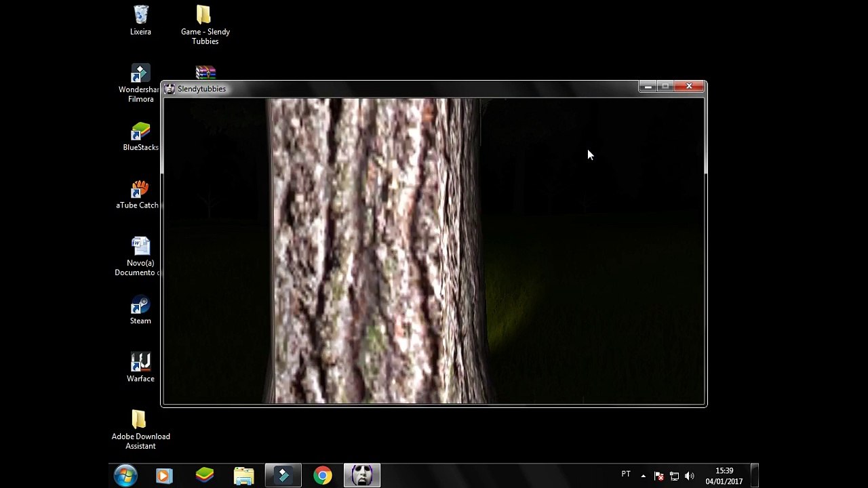Image resolution: width=868 pixels, height=488 pixels.
Task: Open the Windows Start menu
Action: [x=125, y=476]
